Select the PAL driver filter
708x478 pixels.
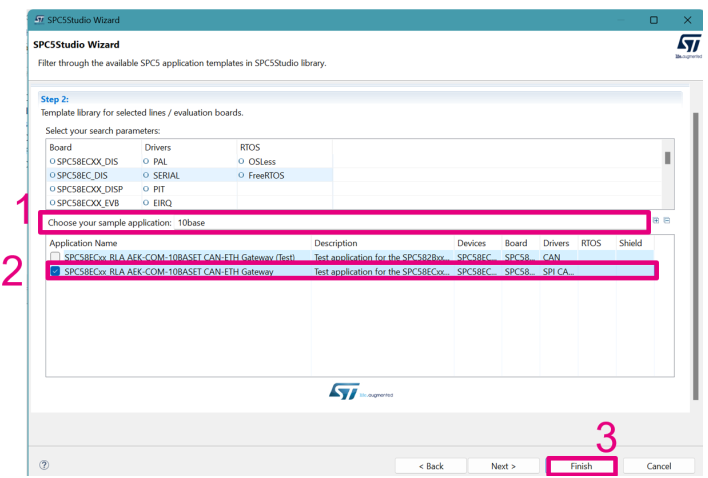point(155,161)
